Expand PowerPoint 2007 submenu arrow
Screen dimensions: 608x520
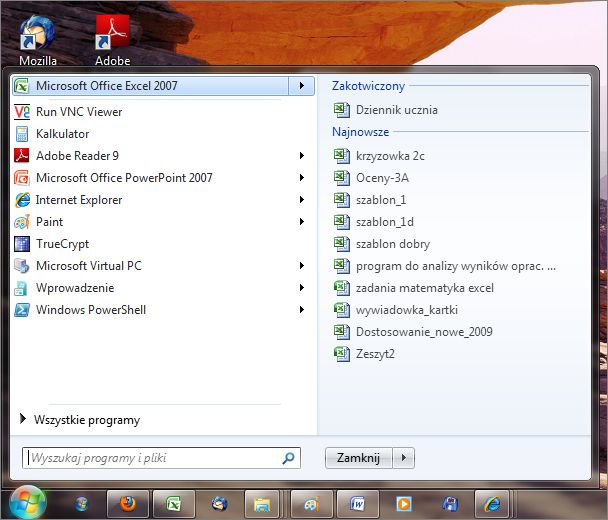click(x=302, y=178)
